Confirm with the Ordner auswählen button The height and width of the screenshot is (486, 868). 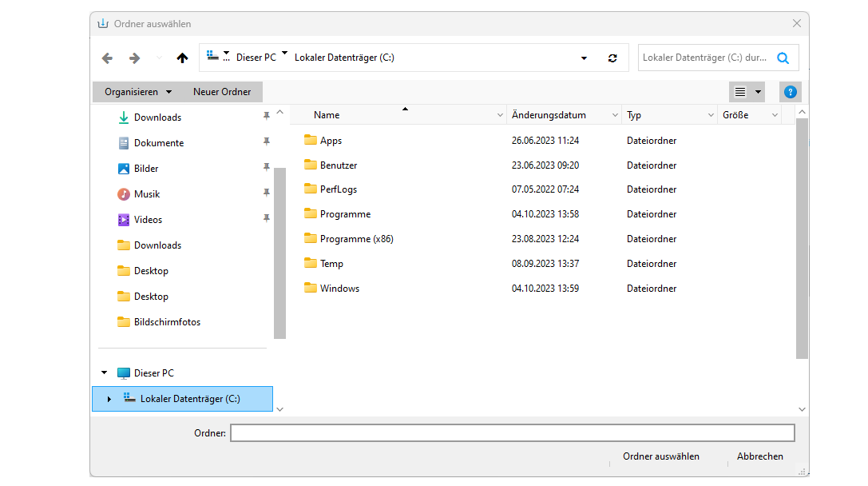tap(661, 456)
